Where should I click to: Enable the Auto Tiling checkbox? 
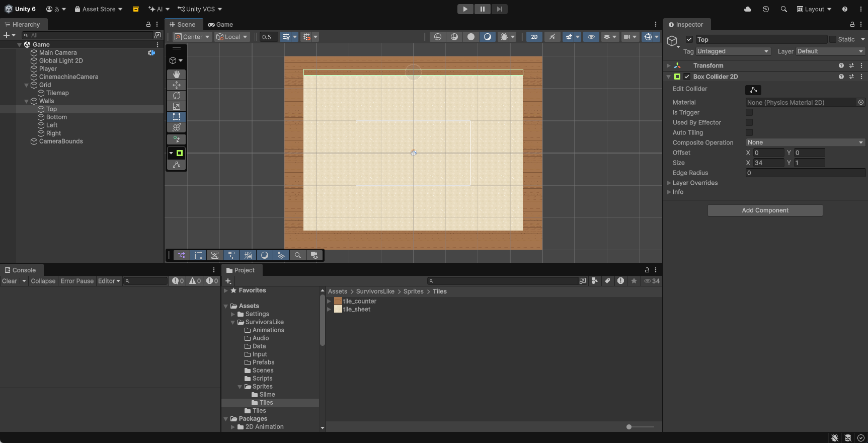(x=749, y=132)
